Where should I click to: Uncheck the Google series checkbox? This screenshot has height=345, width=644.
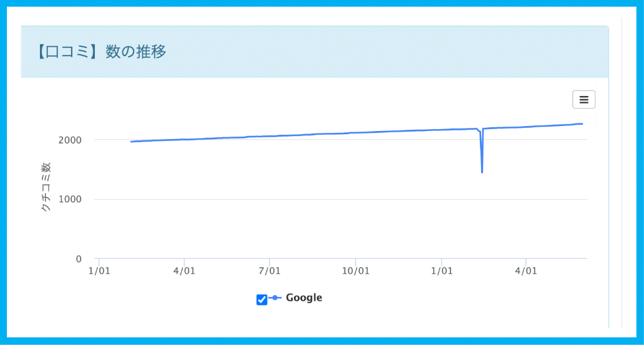[262, 299]
